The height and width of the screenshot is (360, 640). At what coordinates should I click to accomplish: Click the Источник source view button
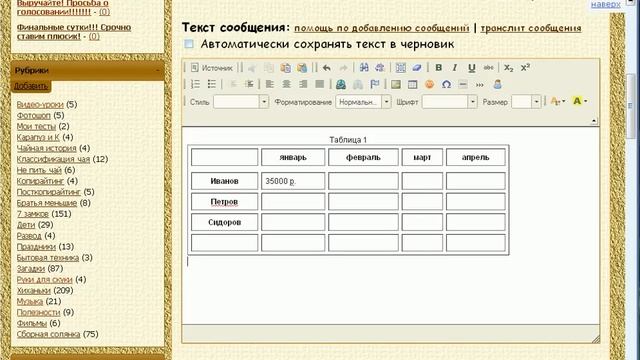tap(212, 68)
